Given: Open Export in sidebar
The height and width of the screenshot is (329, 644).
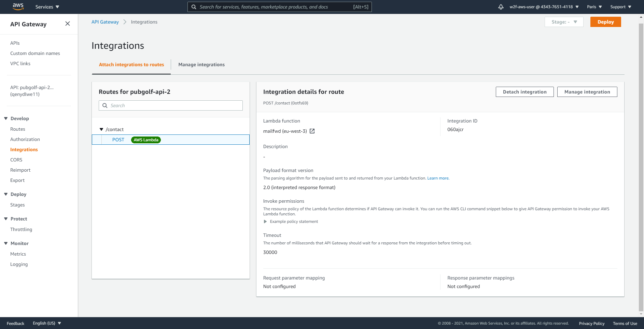Looking at the screenshot, I should [x=17, y=180].
